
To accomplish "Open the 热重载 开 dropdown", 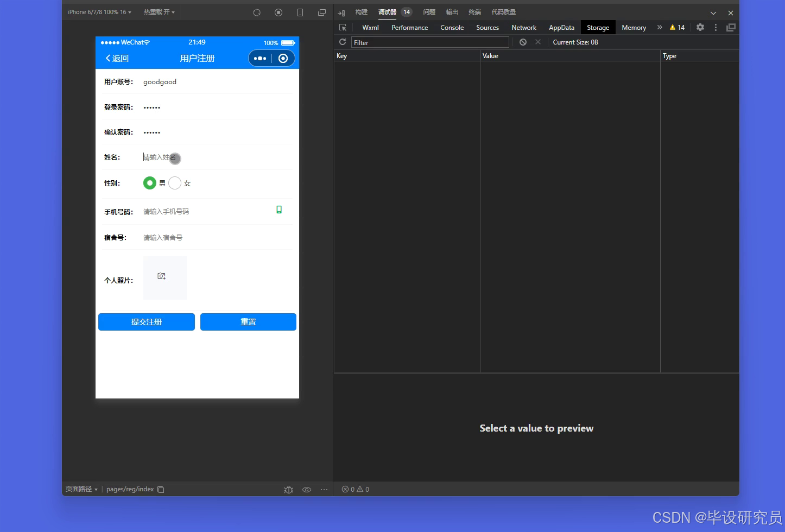I will pyautogui.click(x=159, y=12).
